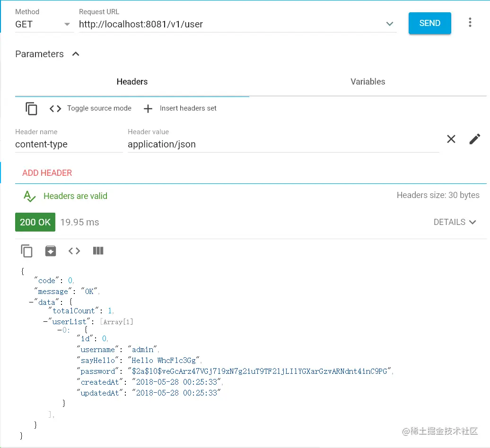Edit the application/json header value field
Image resolution: width=490 pixels, height=448 pixels.
click(283, 144)
